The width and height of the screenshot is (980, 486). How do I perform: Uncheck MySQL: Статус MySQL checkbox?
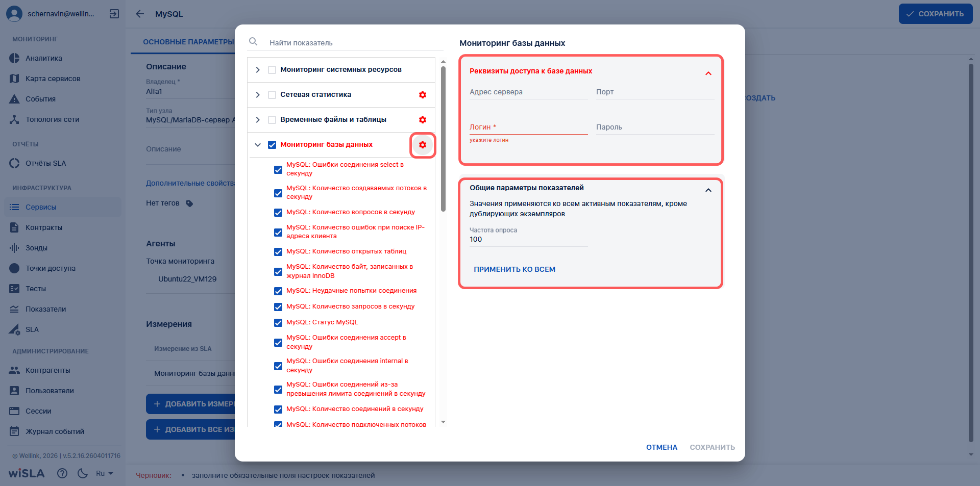[278, 323]
